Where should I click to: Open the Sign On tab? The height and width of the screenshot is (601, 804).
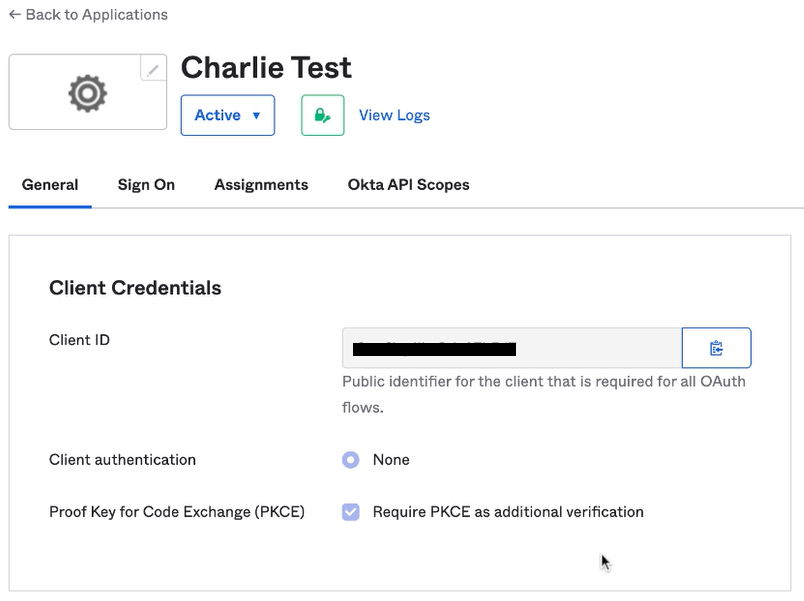click(x=146, y=185)
